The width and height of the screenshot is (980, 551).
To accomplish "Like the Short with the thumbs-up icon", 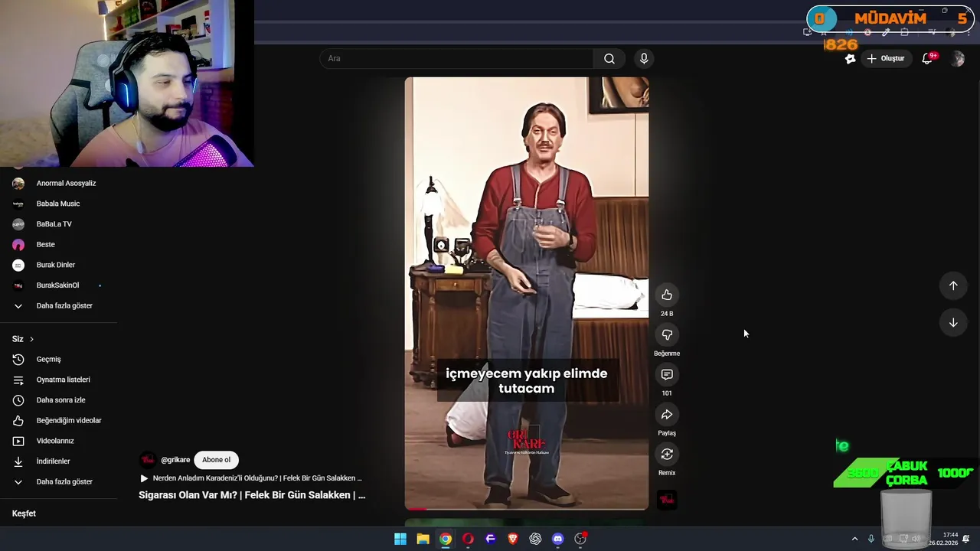I will (x=667, y=295).
